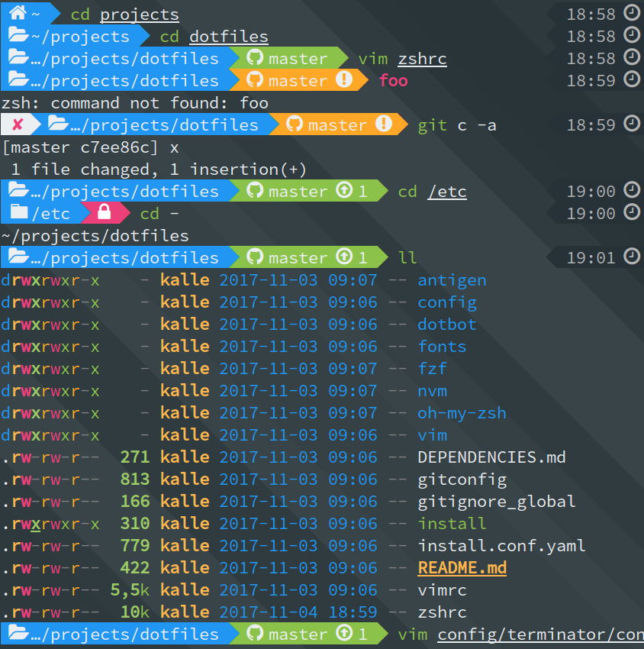This screenshot has width=644, height=649.
Task: Click the underlined zshrc after vim command
Action: tap(422, 58)
